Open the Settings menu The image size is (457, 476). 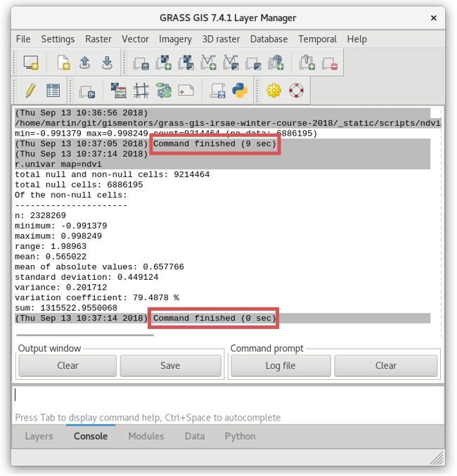pos(58,39)
